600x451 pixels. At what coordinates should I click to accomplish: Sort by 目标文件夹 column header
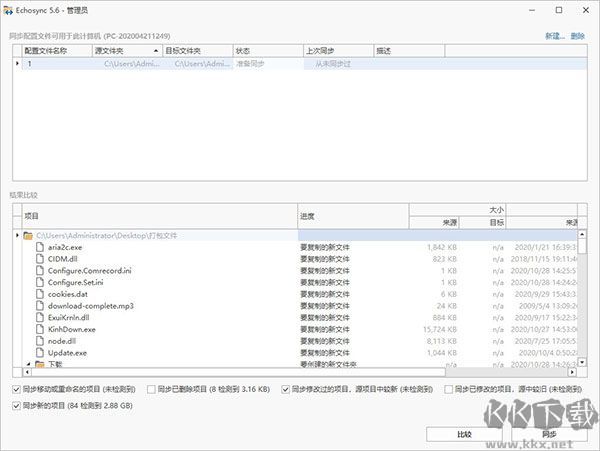(198, 51)
